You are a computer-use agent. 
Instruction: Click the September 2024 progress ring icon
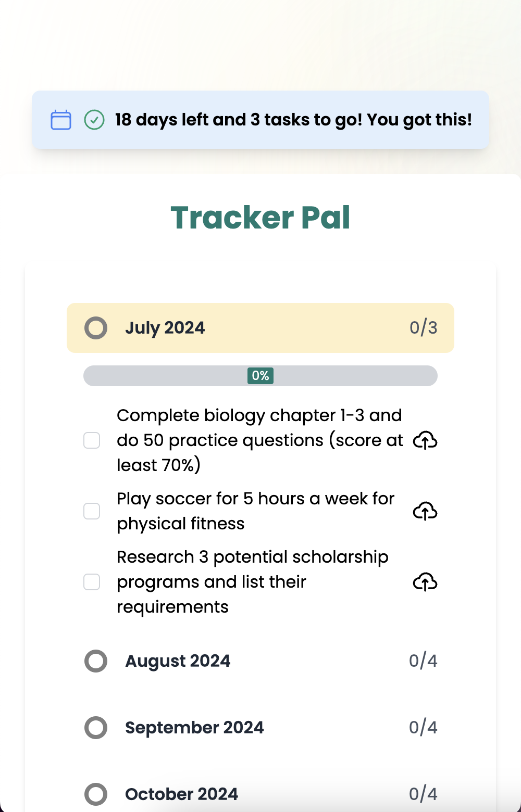click(x=96, y=728)
